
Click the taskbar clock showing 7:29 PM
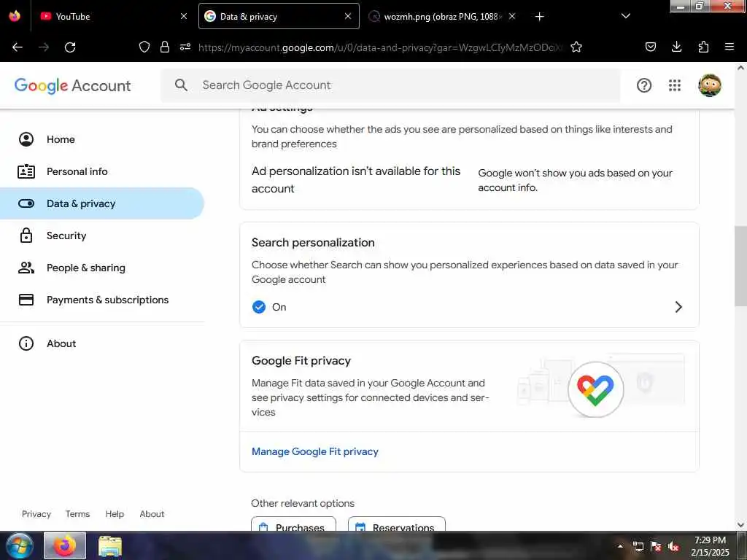(710, 546)
